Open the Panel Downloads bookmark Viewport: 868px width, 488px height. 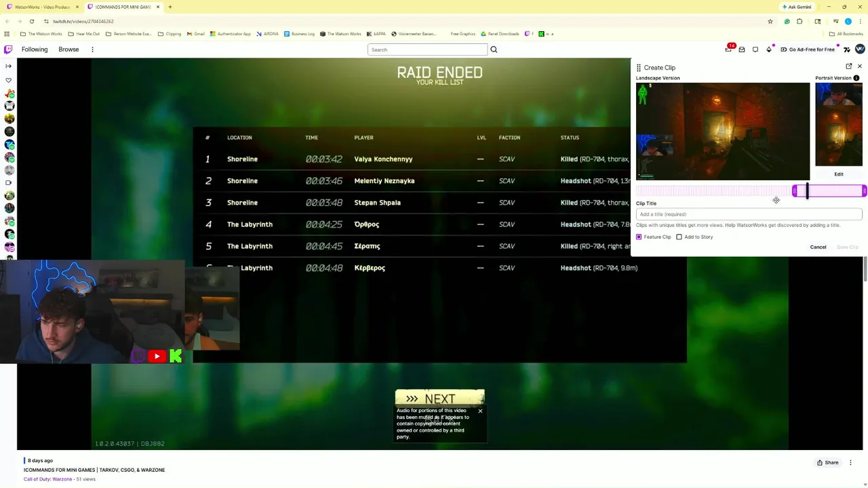(x=500, y=34)
